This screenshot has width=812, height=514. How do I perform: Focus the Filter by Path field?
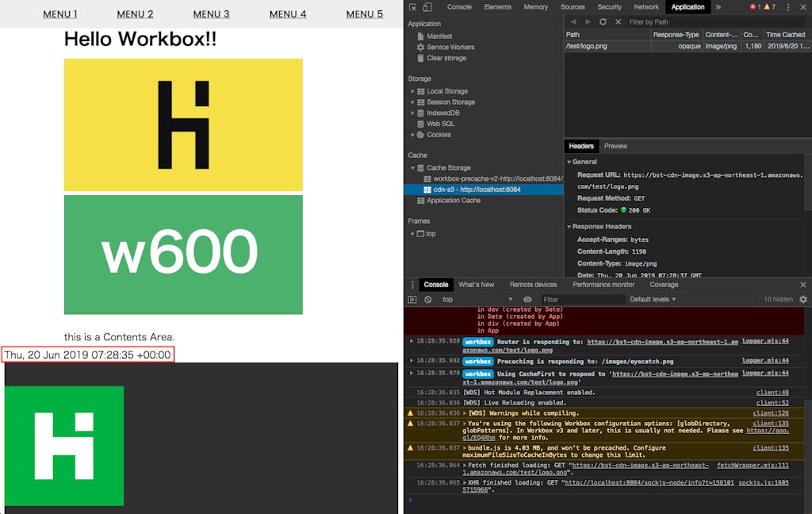coord(714,21)
